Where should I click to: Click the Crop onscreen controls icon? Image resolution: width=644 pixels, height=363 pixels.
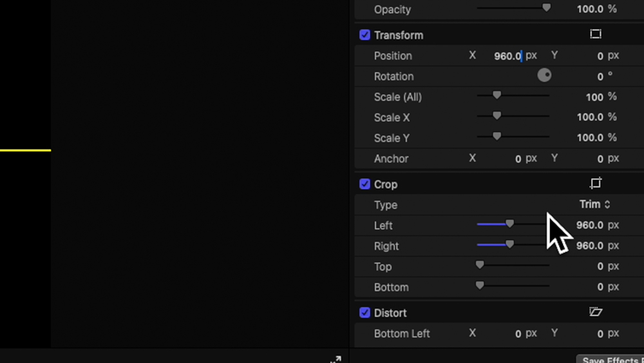(596, 184)
